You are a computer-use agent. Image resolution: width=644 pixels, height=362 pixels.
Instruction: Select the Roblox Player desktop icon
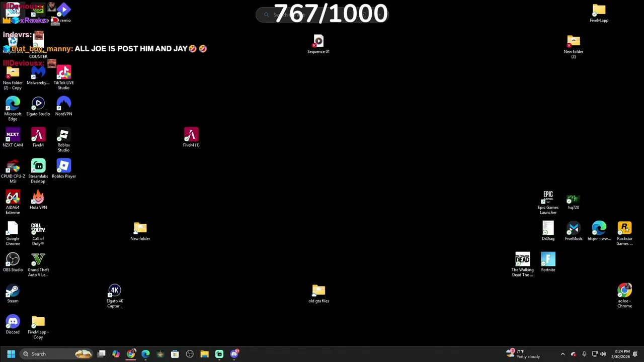coord(63,169)
